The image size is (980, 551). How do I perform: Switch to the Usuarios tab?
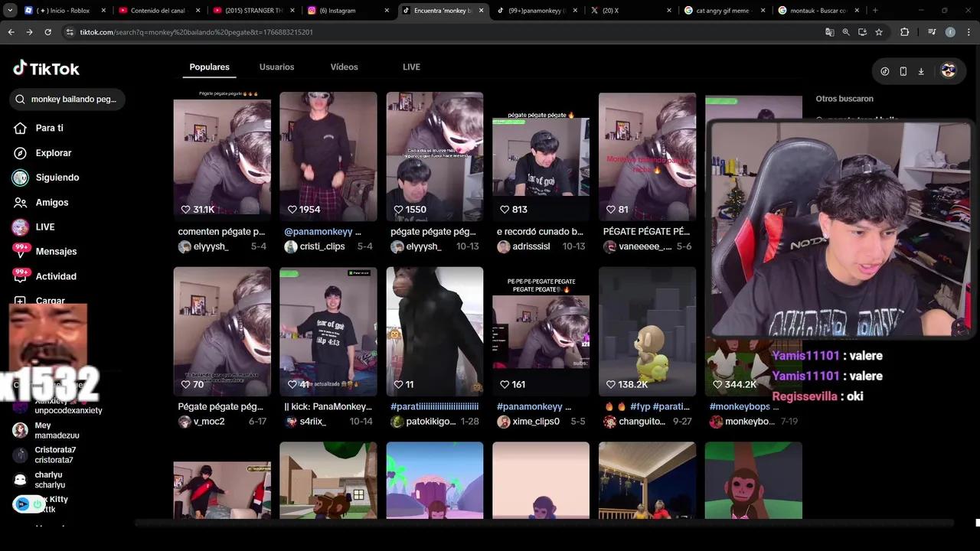(276, 67)
